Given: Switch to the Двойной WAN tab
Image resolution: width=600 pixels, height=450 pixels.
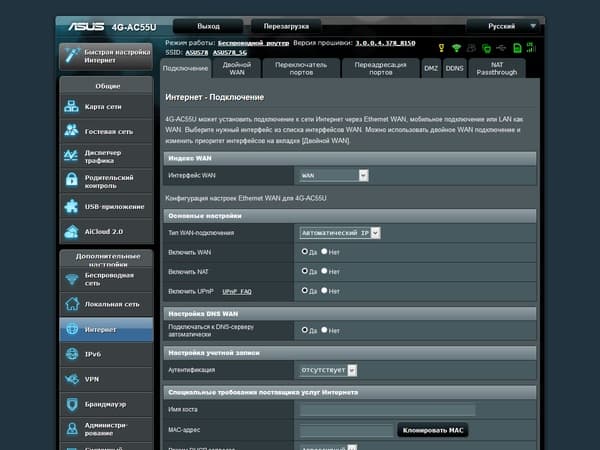Looking at the screenshot, I should (x=237, y=68).
